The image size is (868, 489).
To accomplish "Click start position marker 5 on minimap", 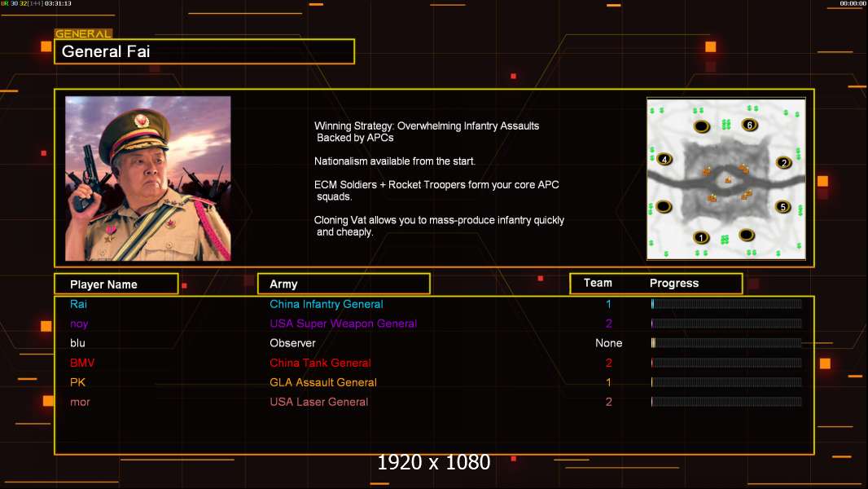I will point(783,207).
